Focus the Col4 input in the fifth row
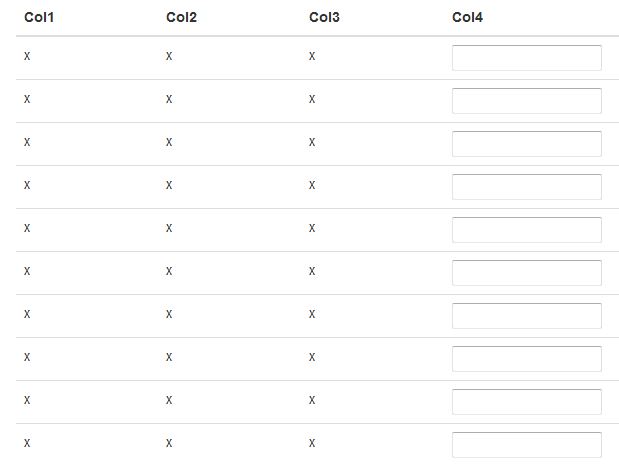619x473 pixels. (x=526, y=230)
